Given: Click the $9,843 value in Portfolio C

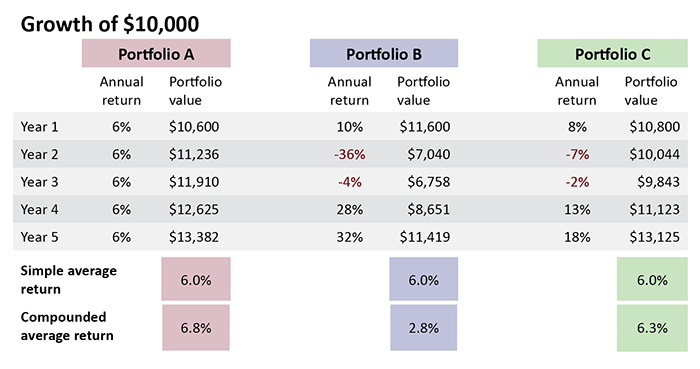Looking at the screenshot, I should [658, 182].
